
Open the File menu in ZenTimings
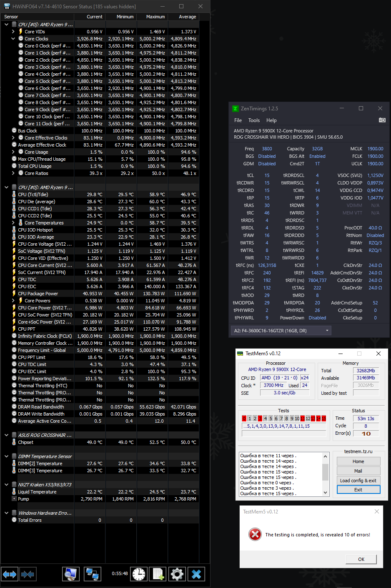238,120
